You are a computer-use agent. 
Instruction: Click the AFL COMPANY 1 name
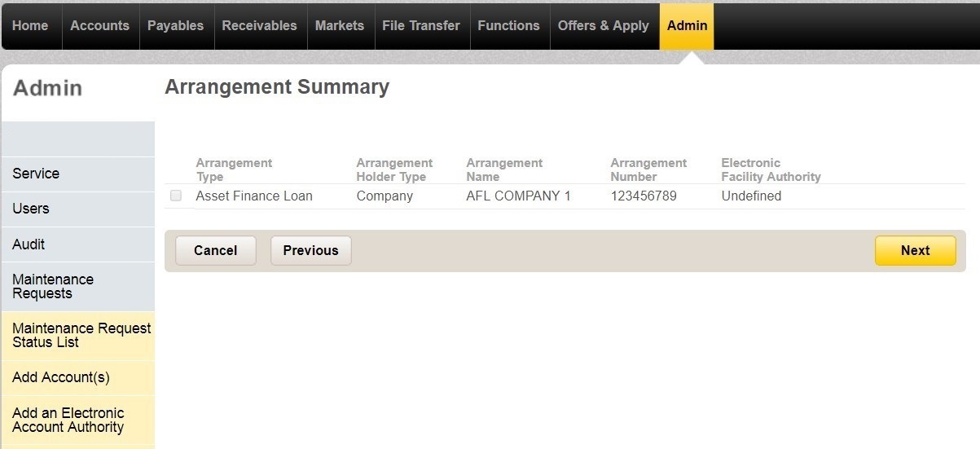point(519,196)
